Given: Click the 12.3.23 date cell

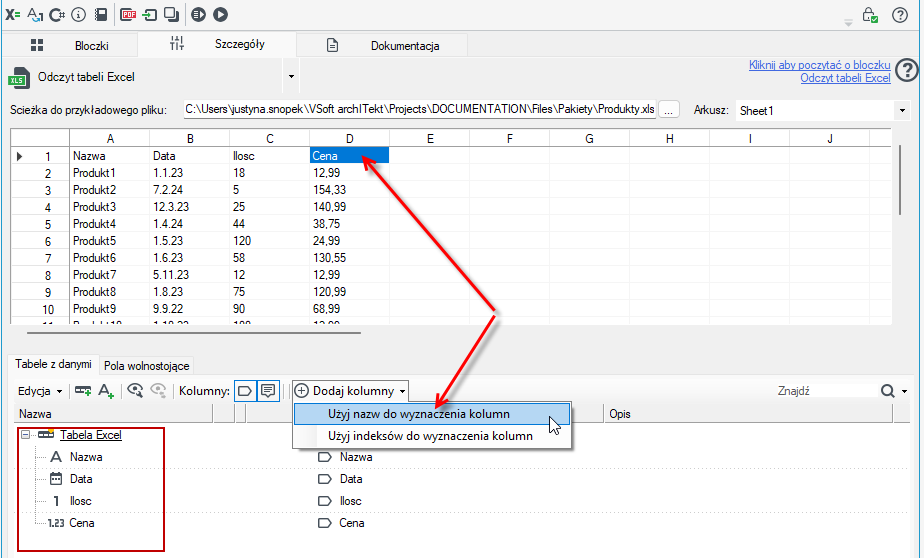Looking at the screenshot, I should [x=190, y=207].
